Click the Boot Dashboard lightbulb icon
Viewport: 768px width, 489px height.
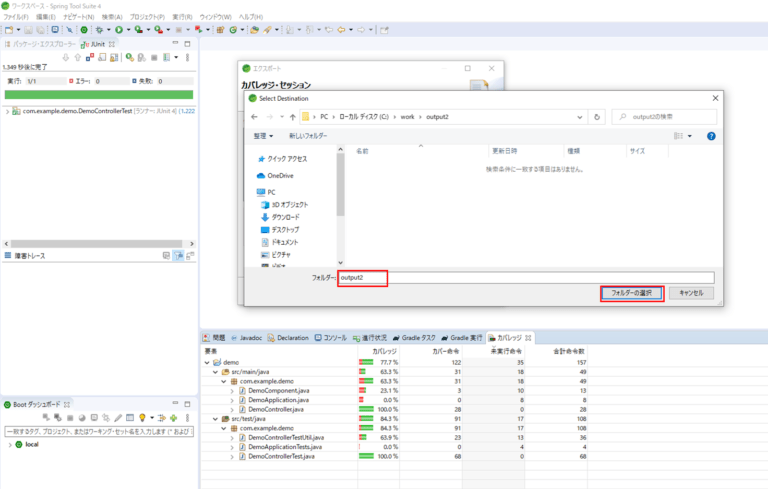(143, 417)
